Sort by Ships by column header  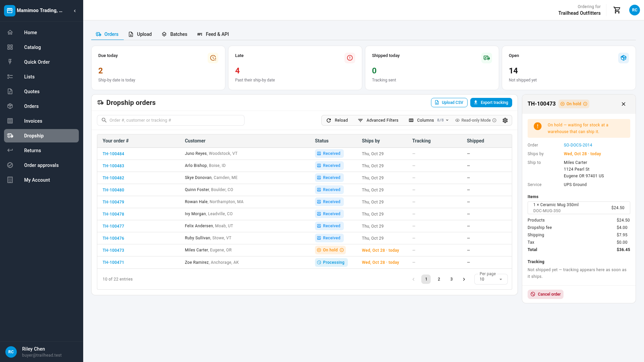point(371,141)
